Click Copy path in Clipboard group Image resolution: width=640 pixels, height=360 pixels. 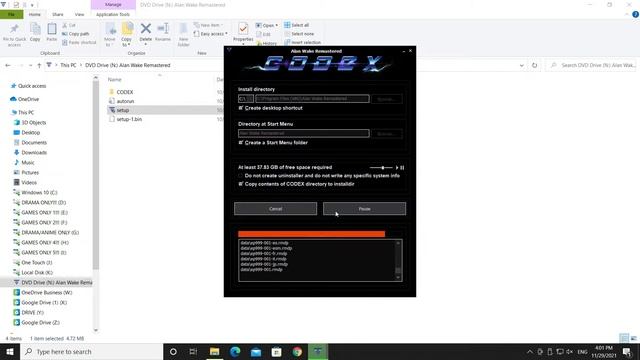76,34
